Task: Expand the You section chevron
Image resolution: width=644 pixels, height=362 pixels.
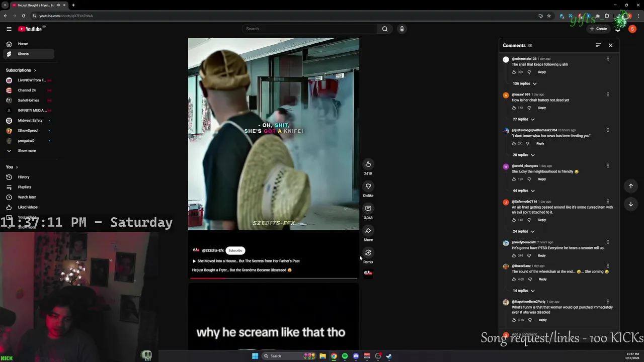Action: click(x=17, y=167)
